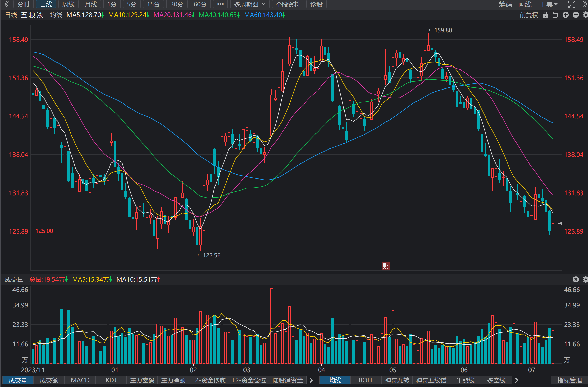Click MA10:129.24 yellow legend label

[x=129, y=15]
